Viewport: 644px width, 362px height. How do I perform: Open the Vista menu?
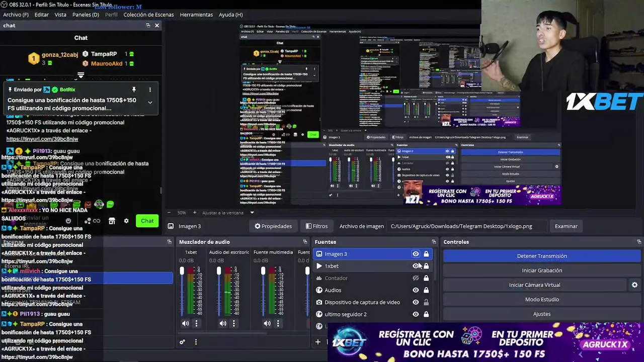[x=60, y=15]
